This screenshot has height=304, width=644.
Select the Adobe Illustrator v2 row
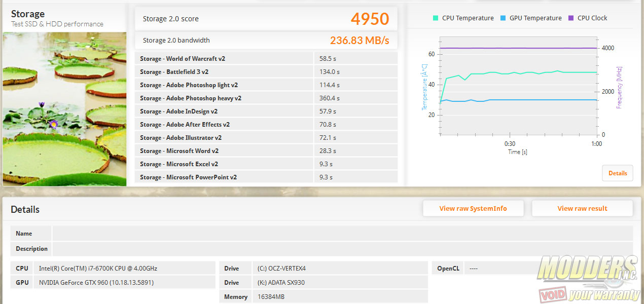pyautogui.click(x=266, y=138)
